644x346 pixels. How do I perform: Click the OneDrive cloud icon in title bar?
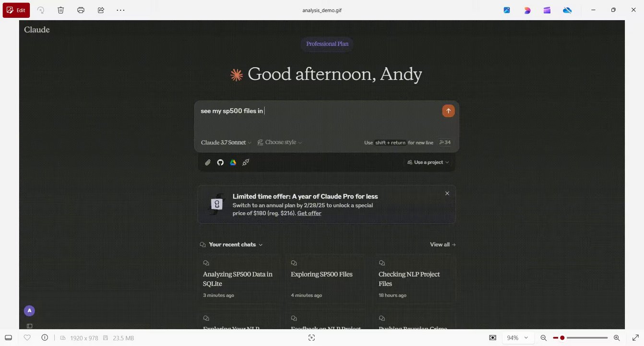(x=567, y=10)
